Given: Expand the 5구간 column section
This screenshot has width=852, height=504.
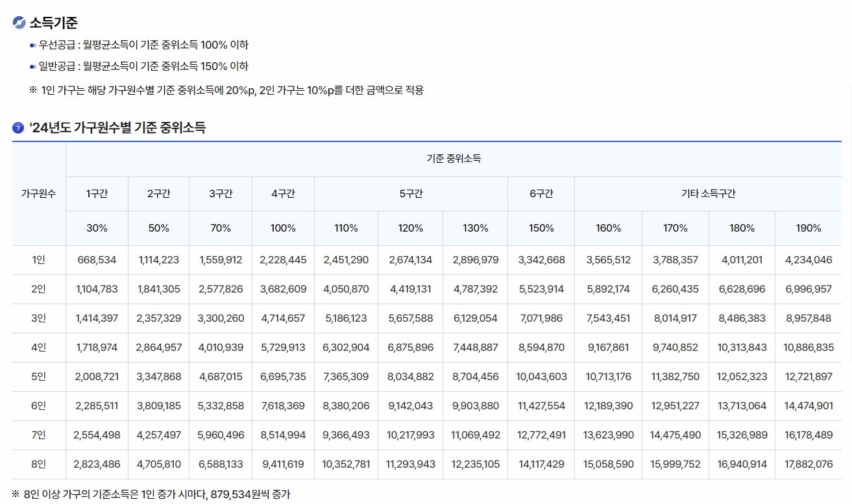Looking at the screenshot, I should tap(410, 193).
